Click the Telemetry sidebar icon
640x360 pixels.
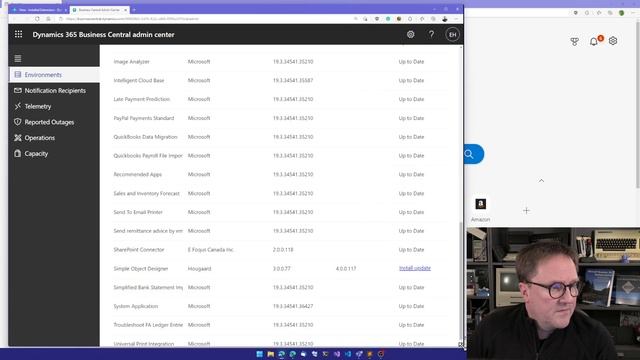coord(18,106)
